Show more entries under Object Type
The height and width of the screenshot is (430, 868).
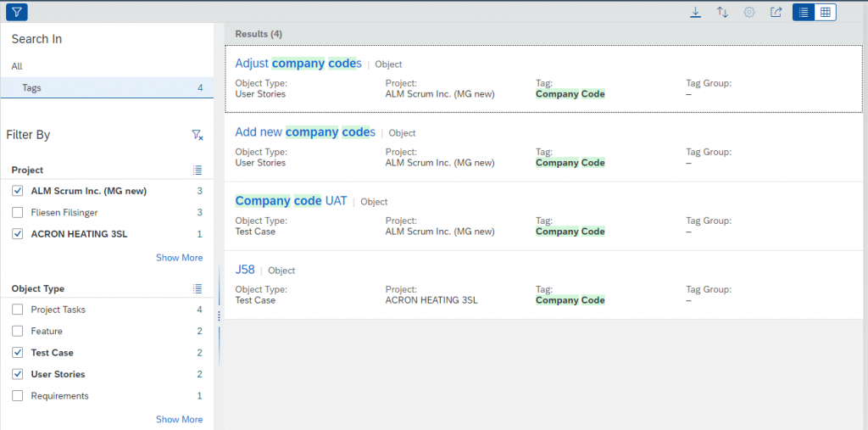[x=180, y=420]
